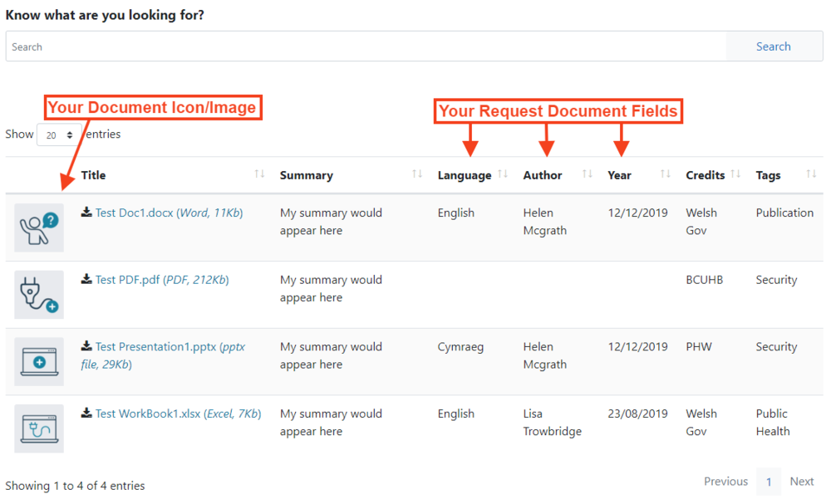
Task: Sort table by the Summary column arrows
Action: (x=417, y=174)
